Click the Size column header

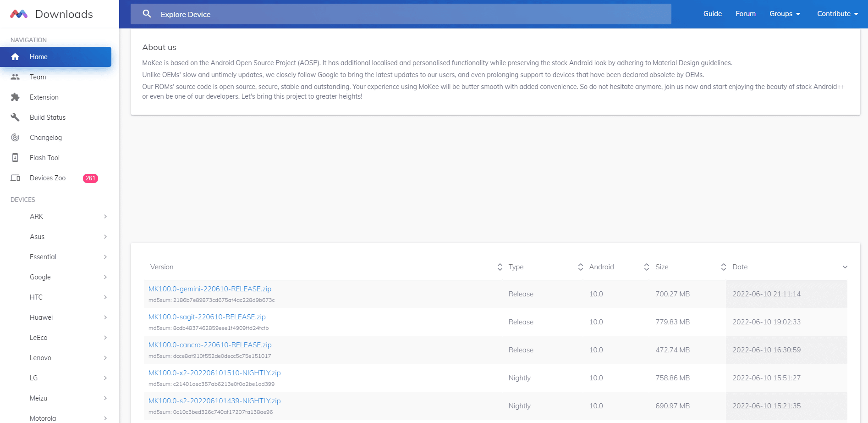pyautogui.click(x=662, y=267)
